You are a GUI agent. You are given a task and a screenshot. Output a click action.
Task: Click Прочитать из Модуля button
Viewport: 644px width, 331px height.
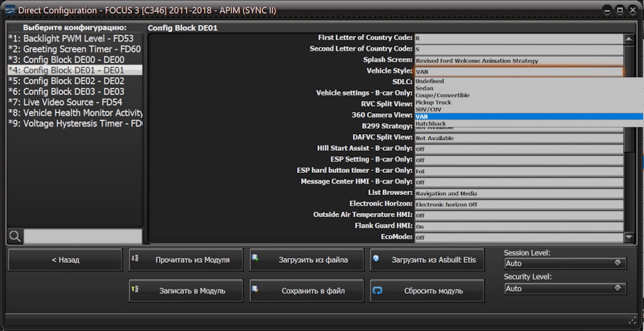coord(186,259)
